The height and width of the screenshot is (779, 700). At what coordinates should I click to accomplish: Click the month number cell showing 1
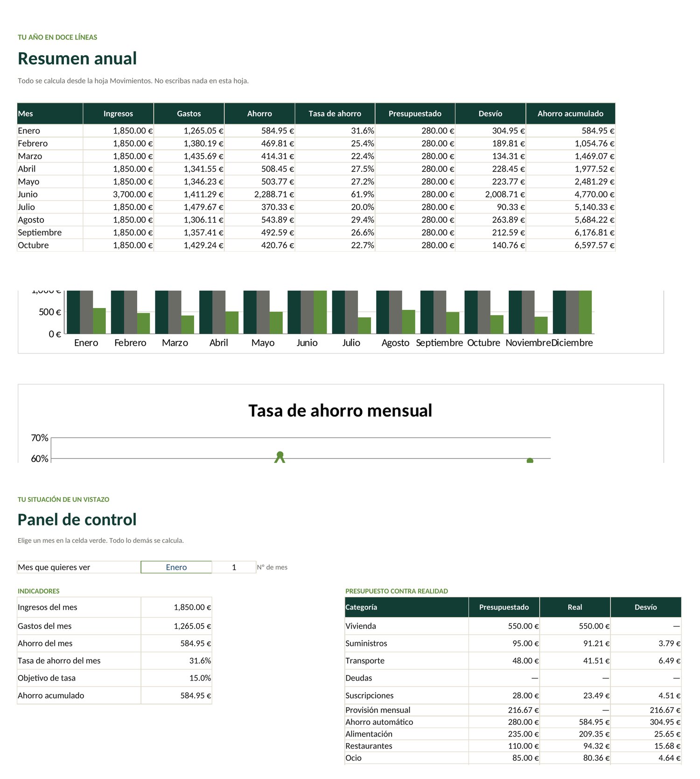click(234, 567)
